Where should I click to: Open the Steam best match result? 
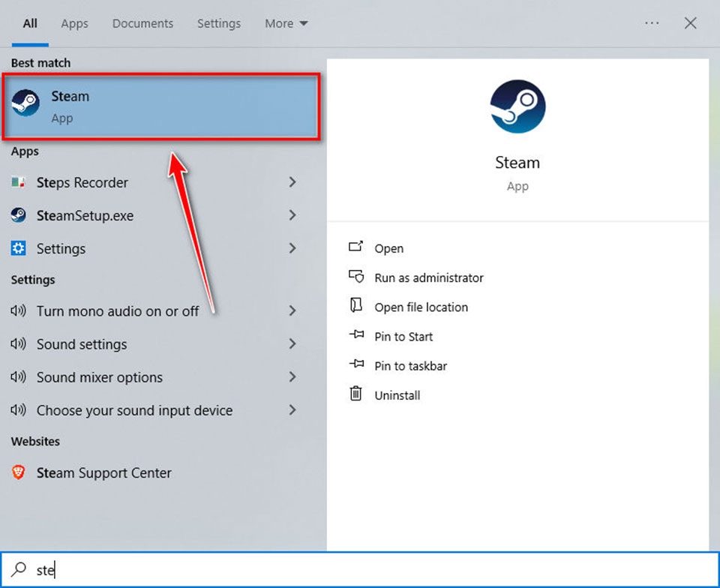coord(160,106)
